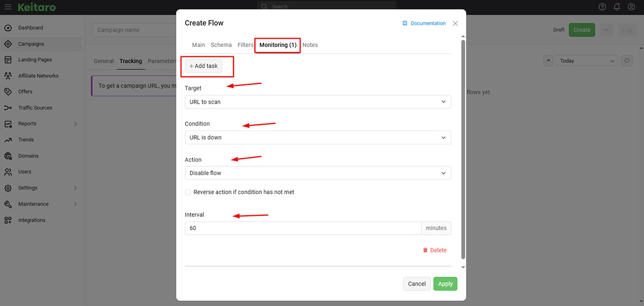Open the Action dropdown Disable flow
The width and height of the screenshot is (644, 306).
click(x=318, y=173)
